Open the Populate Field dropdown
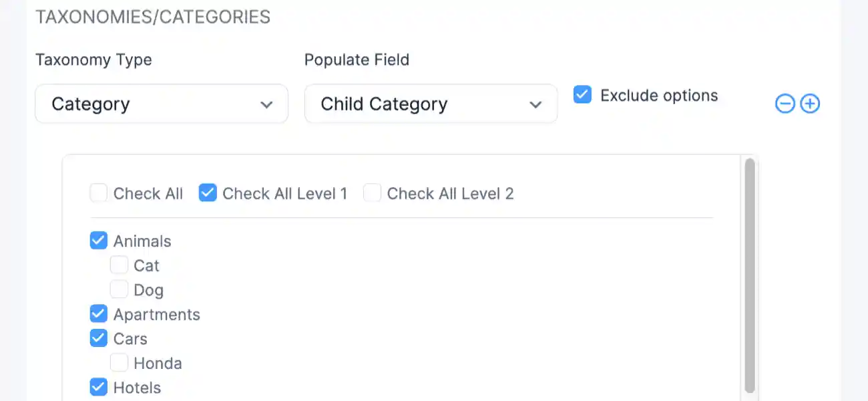 [x=431, y=104]
